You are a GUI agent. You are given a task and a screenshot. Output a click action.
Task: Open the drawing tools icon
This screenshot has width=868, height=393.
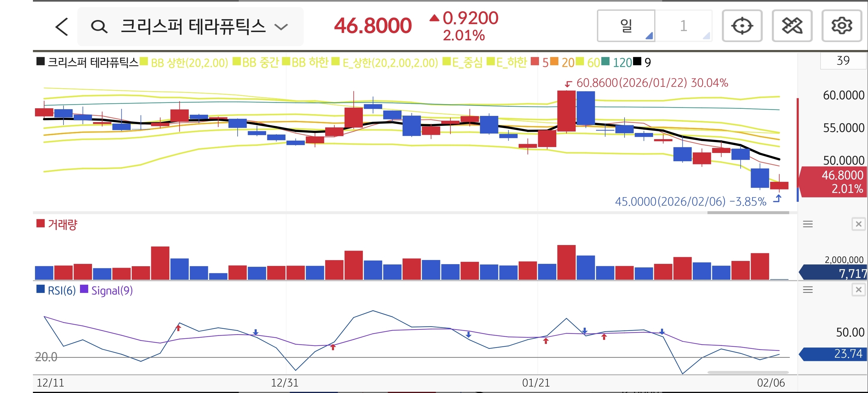[x=792, y=26]
